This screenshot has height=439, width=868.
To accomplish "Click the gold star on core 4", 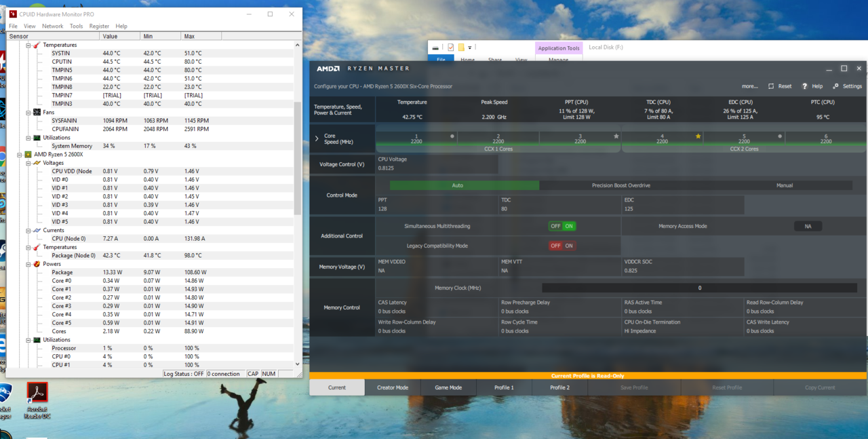I will 698,136.
